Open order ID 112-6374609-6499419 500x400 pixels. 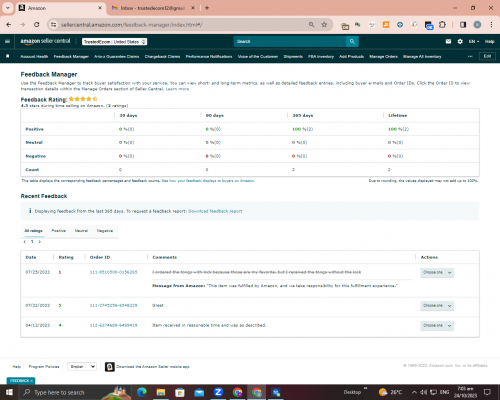tap(113, 325)
